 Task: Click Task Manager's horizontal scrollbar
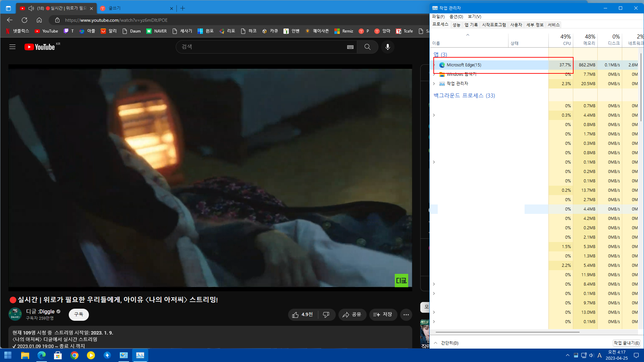tap(507, 332)
